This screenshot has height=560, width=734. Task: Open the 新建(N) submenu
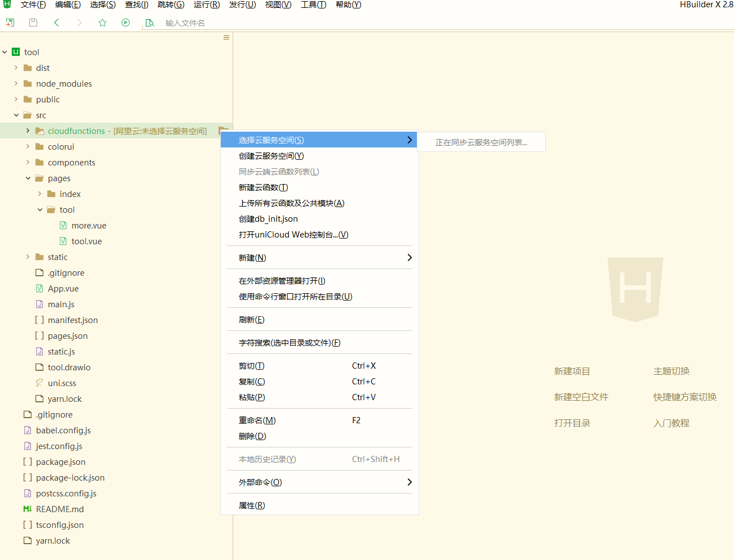[319, 258]
